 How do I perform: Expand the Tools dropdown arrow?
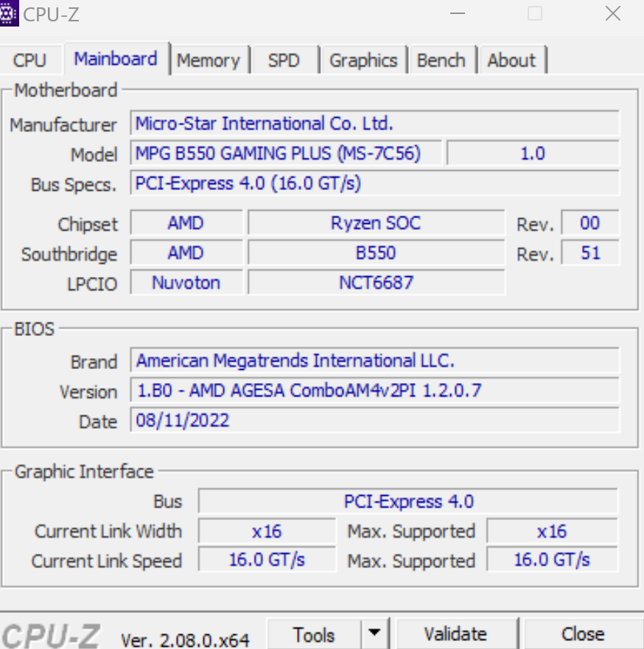pos(374,633)
